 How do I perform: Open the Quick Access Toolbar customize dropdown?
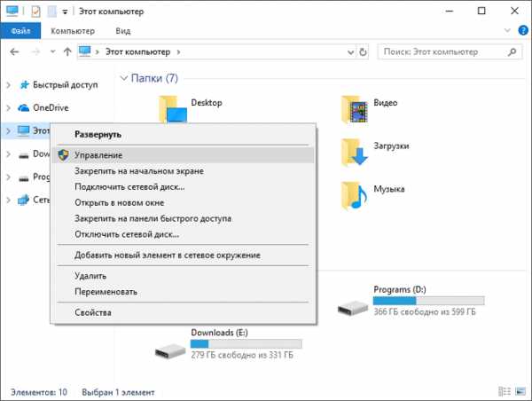pos(65,12)
